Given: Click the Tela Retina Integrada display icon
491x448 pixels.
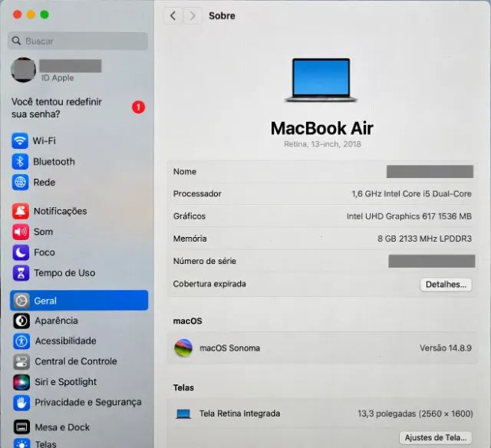Looking at the screenshot, I should [x=183, y=414].
